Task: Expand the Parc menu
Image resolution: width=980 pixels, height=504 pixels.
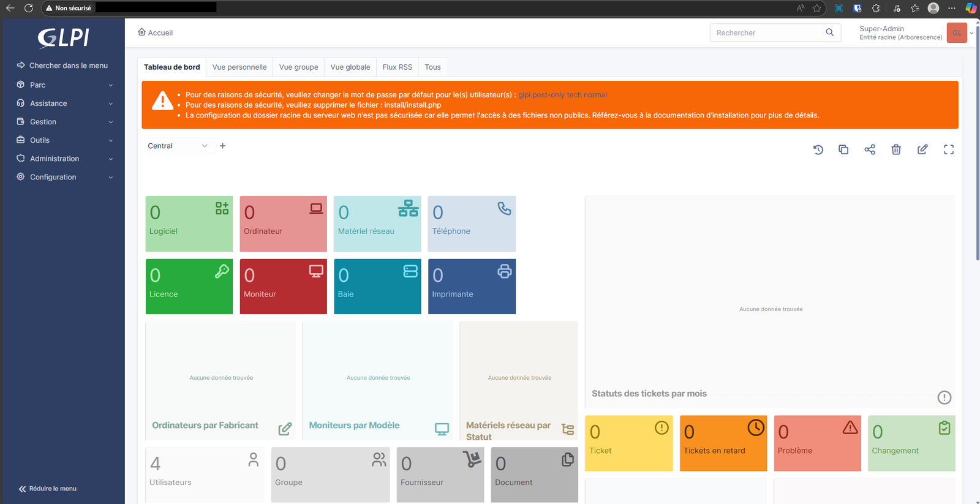Action: click(64, 85)
